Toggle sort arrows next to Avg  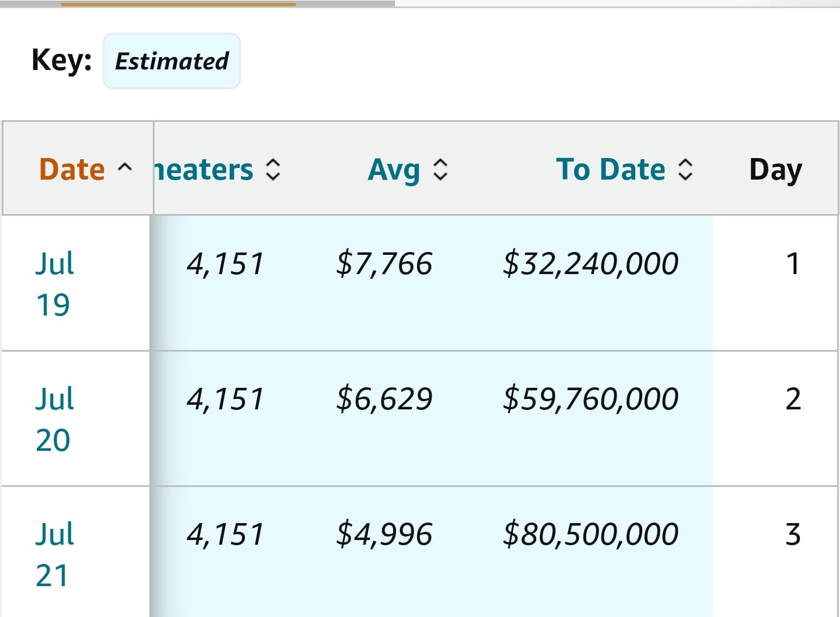pos(440,170)
